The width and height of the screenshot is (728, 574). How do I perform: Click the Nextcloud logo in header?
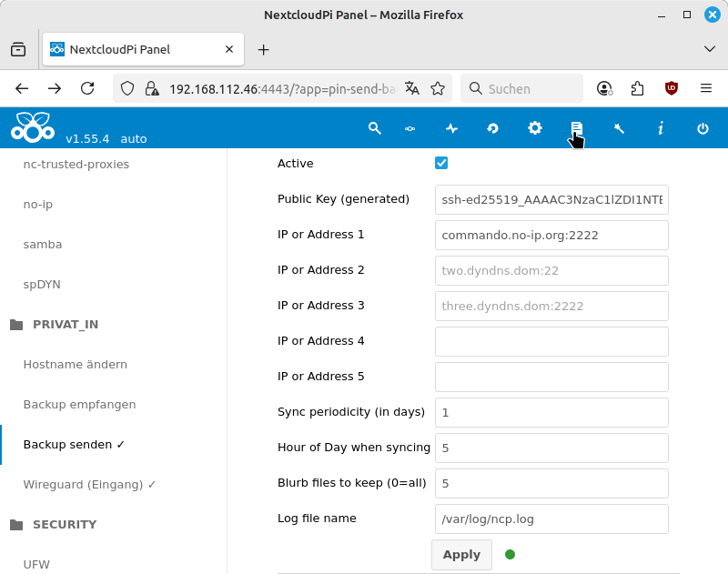[33, 127]
